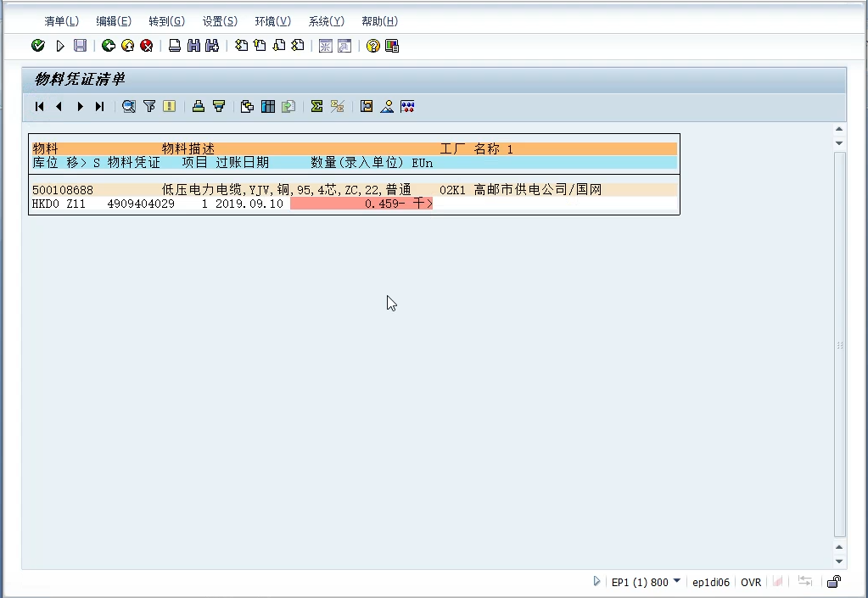Jump to first page with the arrow icon
Viewport: 868px width, 598px height.
pos(40,106)
